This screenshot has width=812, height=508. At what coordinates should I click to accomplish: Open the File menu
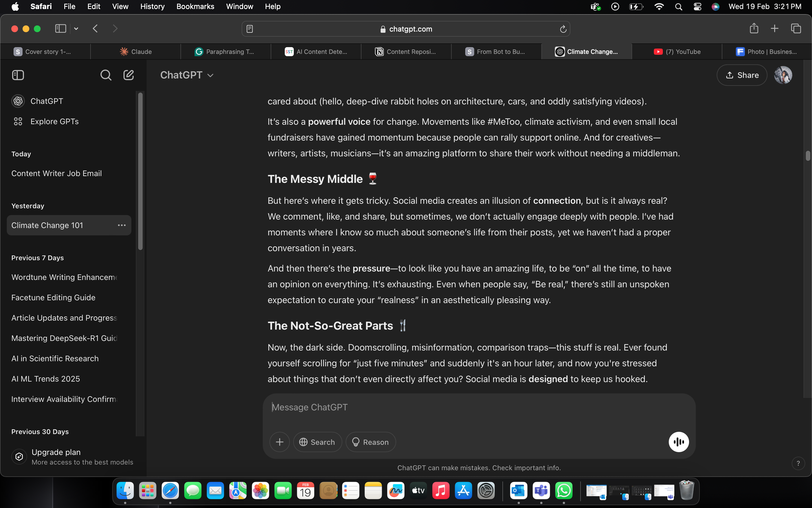(x=69, y=6)
